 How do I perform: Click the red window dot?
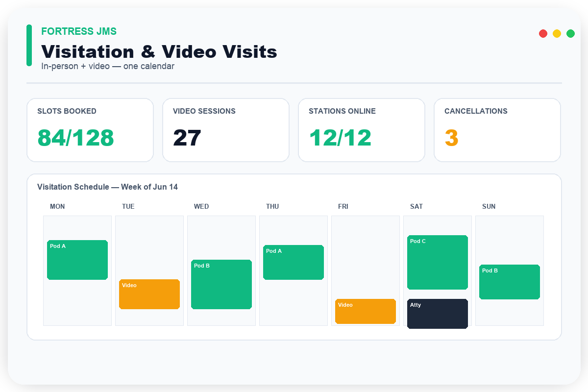pyautogui.click(x=543, y=33)
